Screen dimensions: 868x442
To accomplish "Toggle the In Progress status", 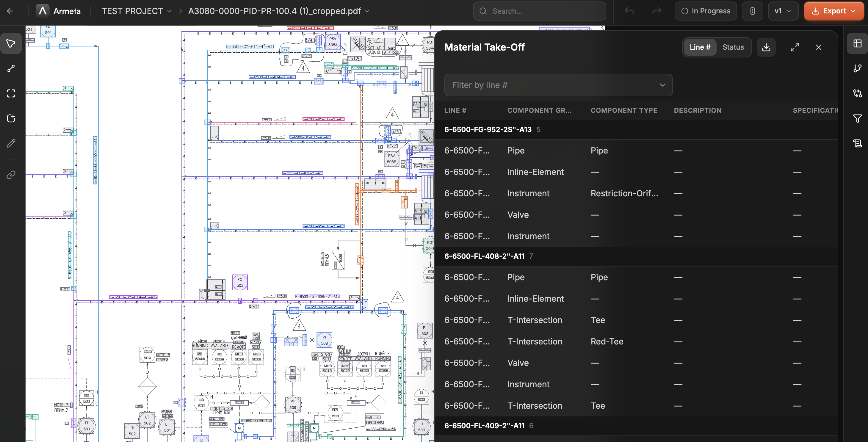I will point(706,11).
